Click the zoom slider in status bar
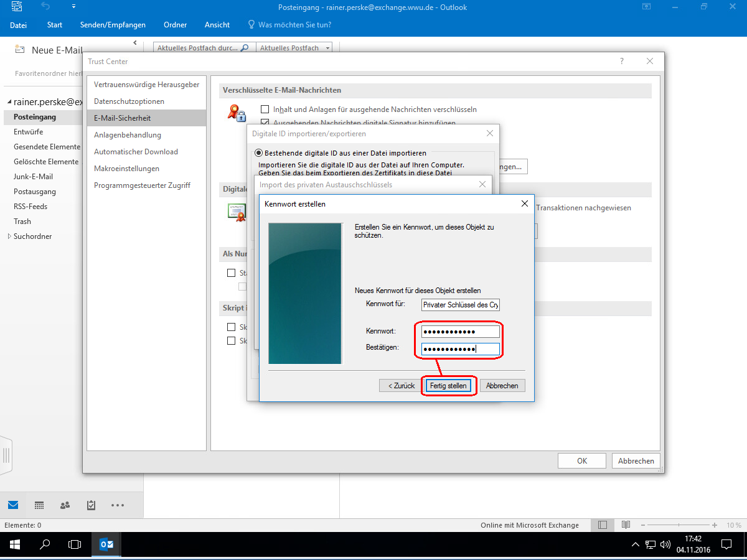The width and height of the screenshot is (747, 560). 680,525
